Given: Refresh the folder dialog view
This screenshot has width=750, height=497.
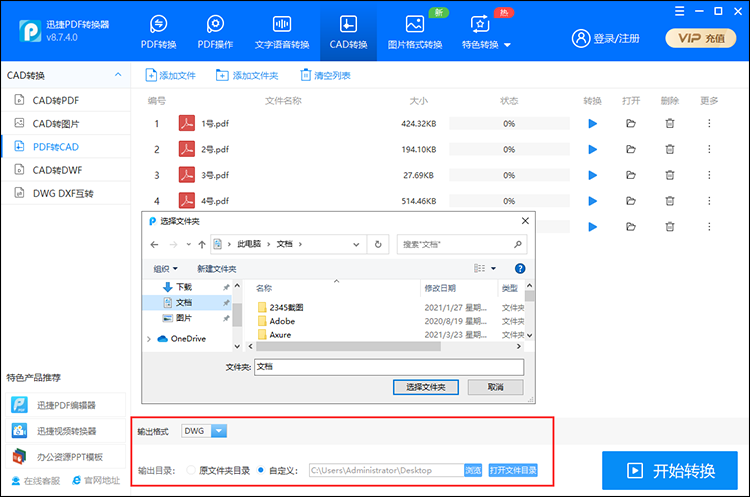Looking at the screenshot, I should pos(378,244).
